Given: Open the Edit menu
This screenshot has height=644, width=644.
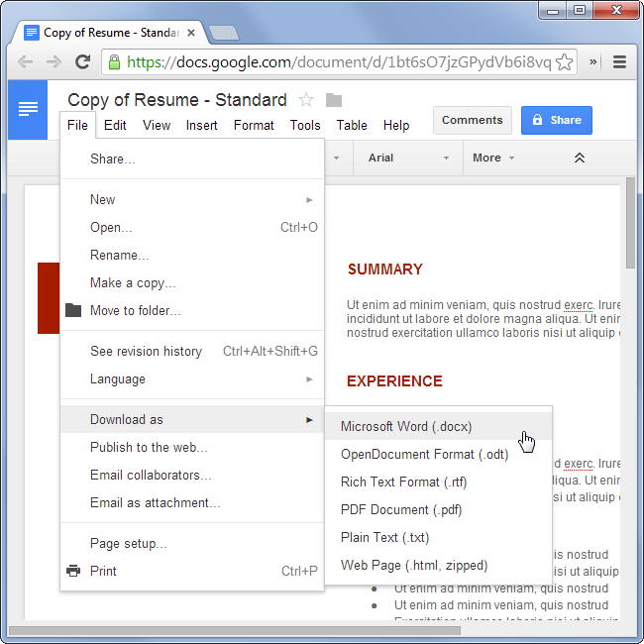Looking at the screenshot, I should click(115, 125).
